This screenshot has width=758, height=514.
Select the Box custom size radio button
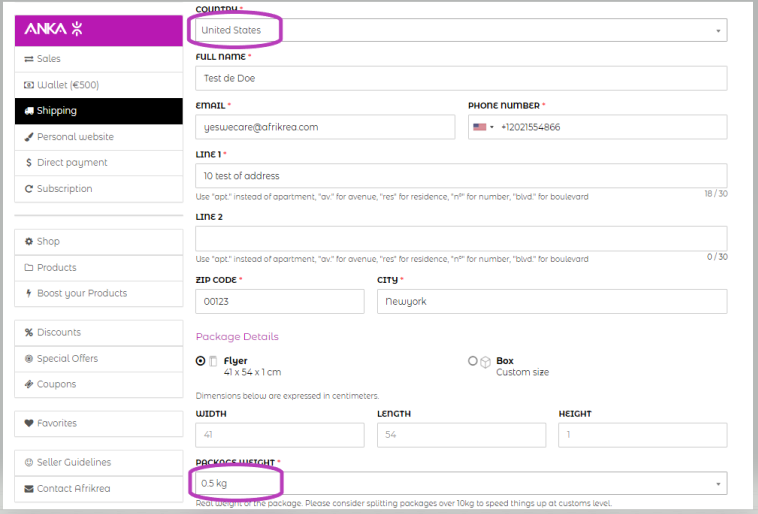point(473,361)
